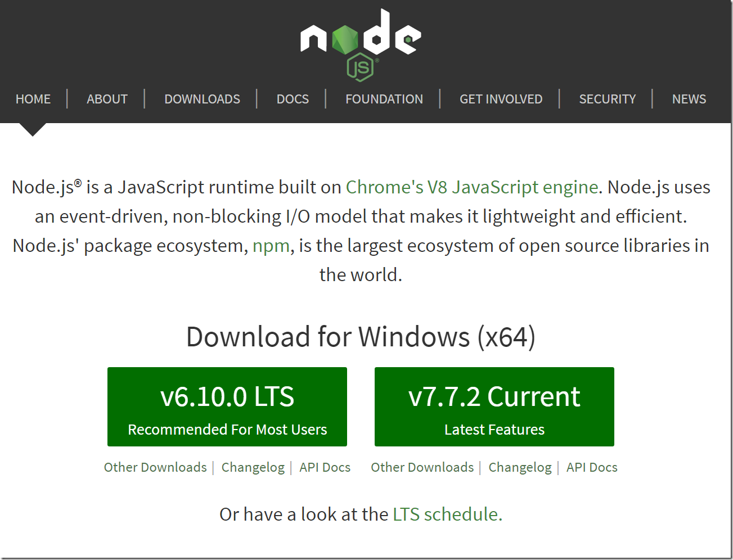View the Changelog for v6.10.0 LTS
The height and width of the screenshot is (560, 733).
[253, 467]
